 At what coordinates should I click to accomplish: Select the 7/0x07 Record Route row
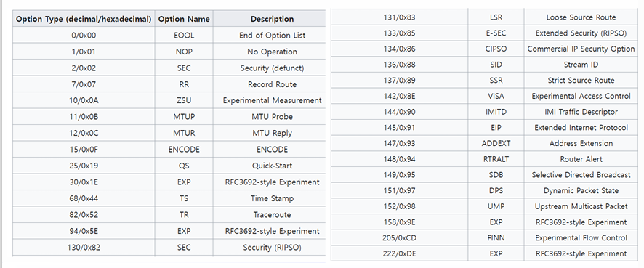click(169, 84)
